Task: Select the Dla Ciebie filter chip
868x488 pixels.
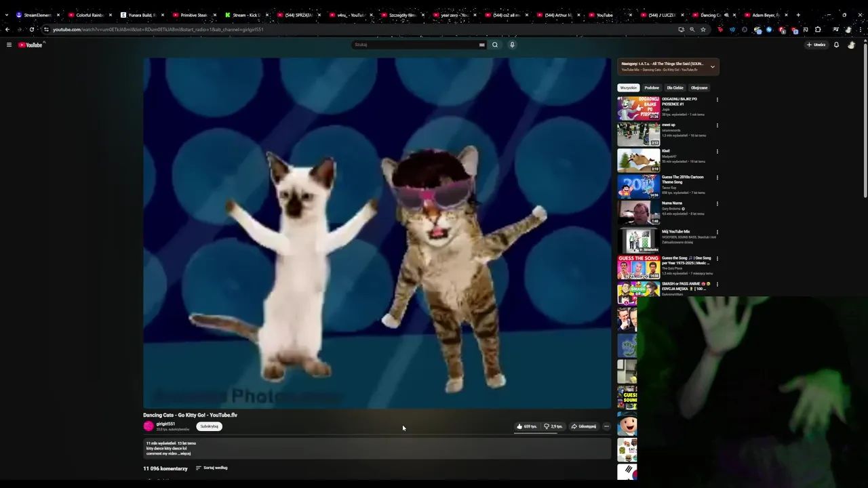Action: pos(675,87)
